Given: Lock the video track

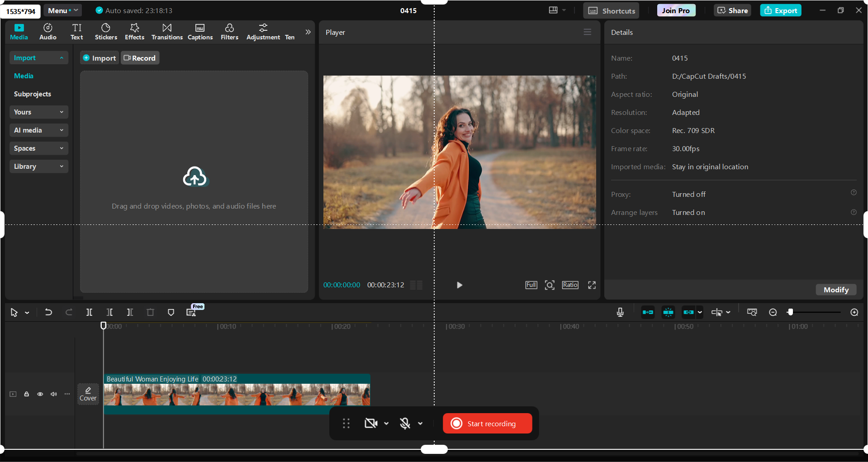Looking at the screenshot, I should click(26, 394).
